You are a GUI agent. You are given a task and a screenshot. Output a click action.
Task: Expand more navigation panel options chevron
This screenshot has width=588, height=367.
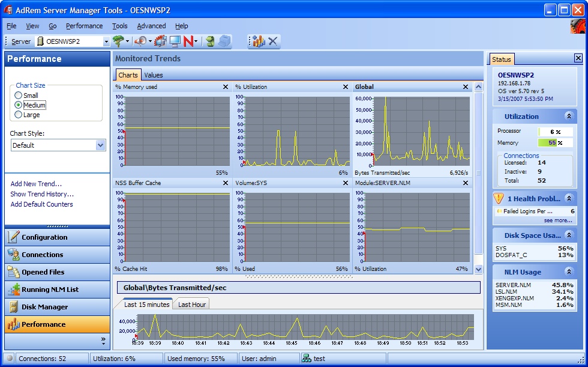(x=103, y=341)
